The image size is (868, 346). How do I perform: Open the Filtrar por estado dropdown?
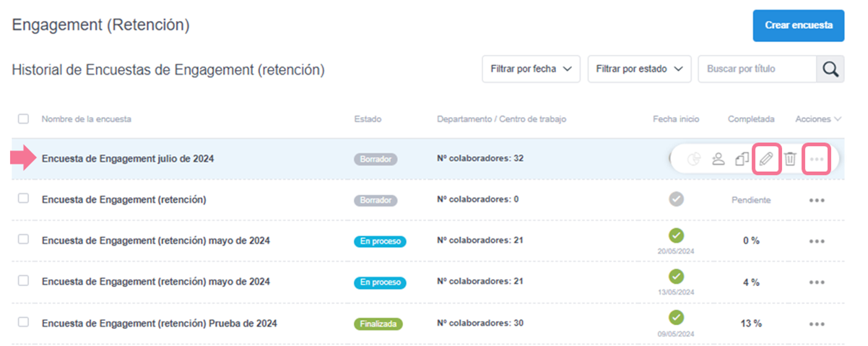click(639, 69)
